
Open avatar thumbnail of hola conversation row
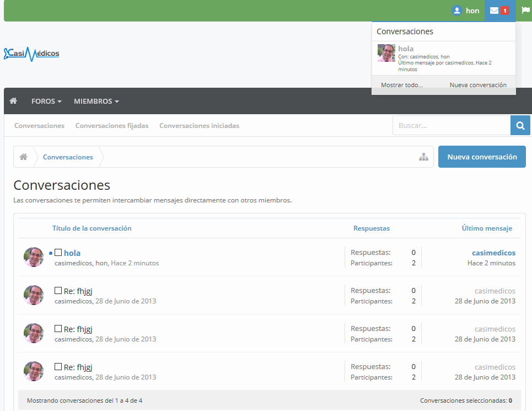[x=34, y=257]
